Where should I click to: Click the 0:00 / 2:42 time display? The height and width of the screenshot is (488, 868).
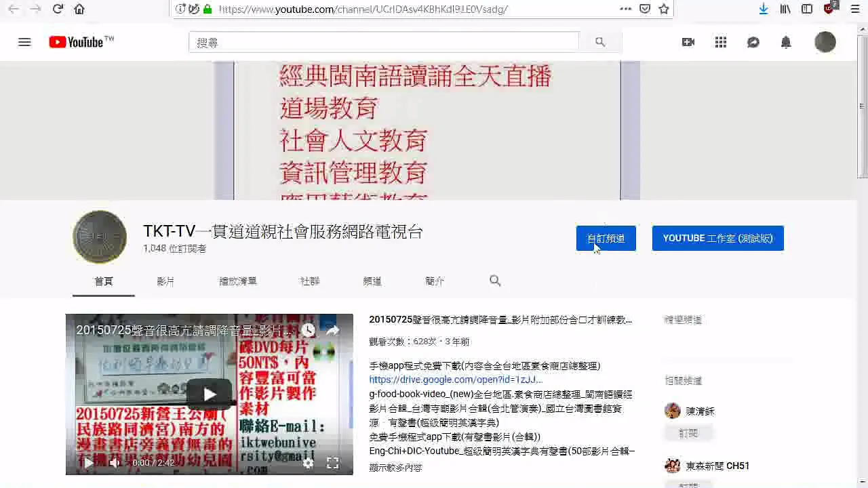pyautogui.click(x=153, y=463)
